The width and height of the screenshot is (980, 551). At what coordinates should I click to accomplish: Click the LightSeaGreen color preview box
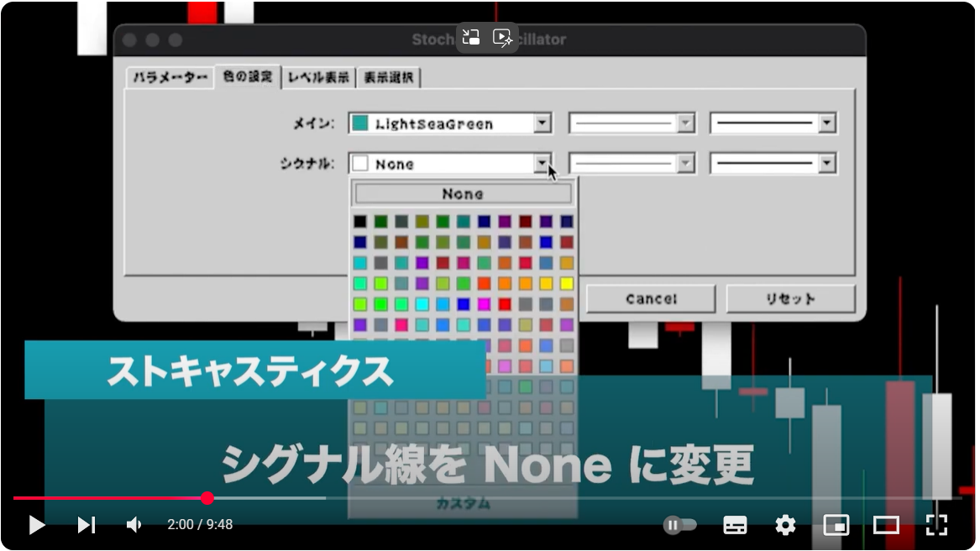[360, 123]
